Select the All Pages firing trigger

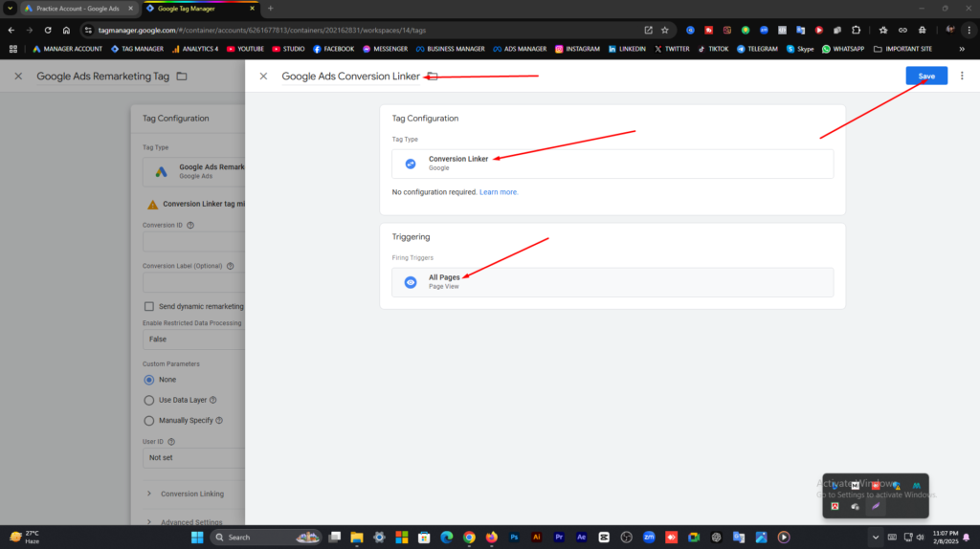pos(612,282)
